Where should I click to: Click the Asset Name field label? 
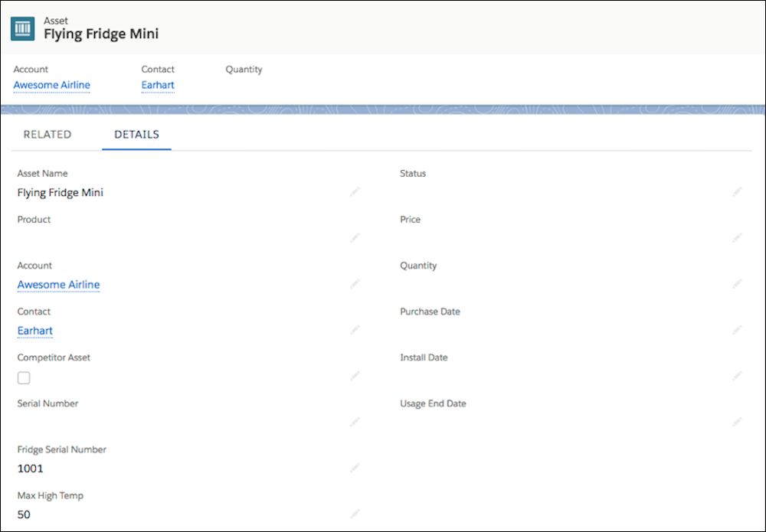click(42, 173)
